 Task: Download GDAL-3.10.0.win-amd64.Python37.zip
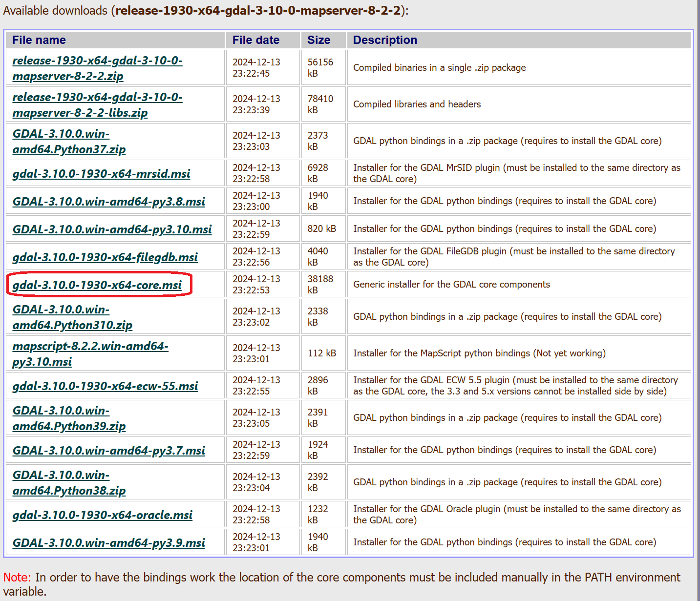[69, 142]
